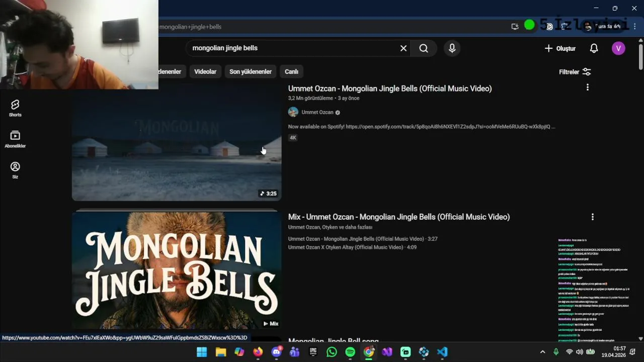Open Spotify from the taskbar
Viewport: 644px width, 362px height.
350,352
